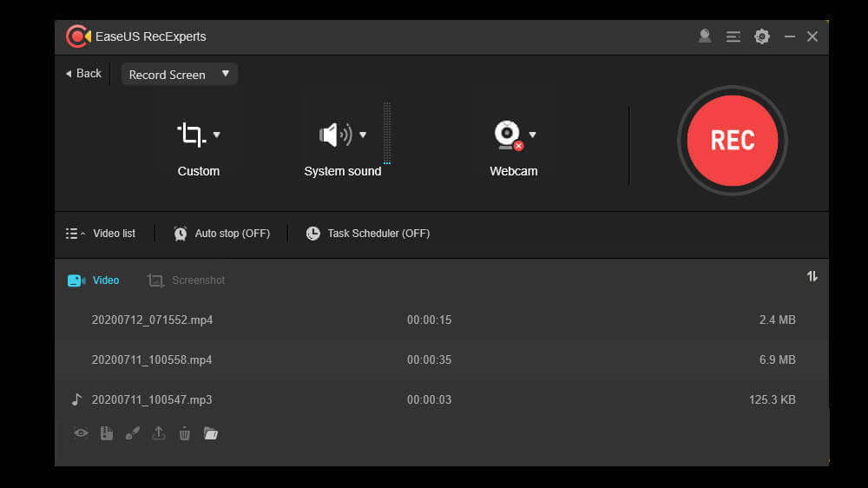868x488 pixels.
Task: Click the Custom region crop icon
Action: (x=192, y=135)
